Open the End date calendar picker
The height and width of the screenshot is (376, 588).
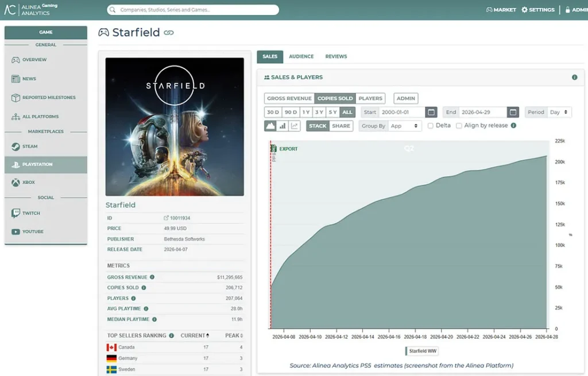513,112
